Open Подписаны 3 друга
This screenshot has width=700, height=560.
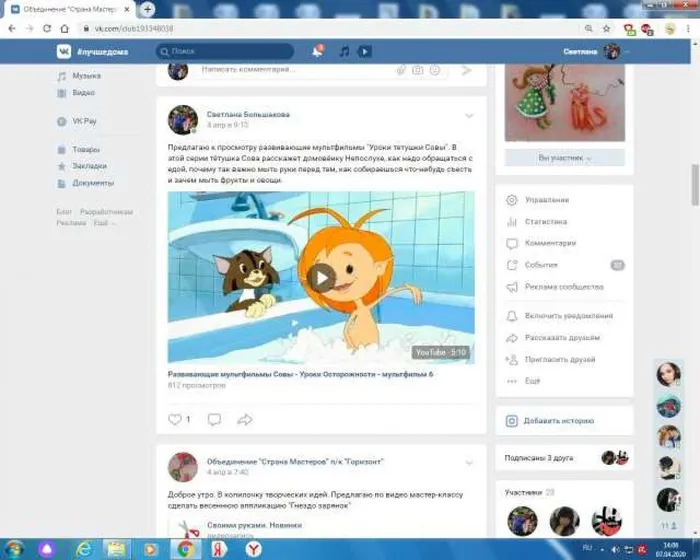[x=539, y=458]
